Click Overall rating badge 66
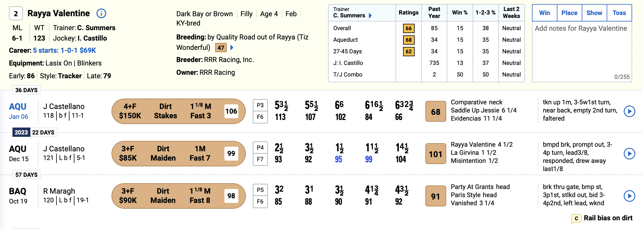Viewport: 644px width, 229px height. (x=409, y=28)
